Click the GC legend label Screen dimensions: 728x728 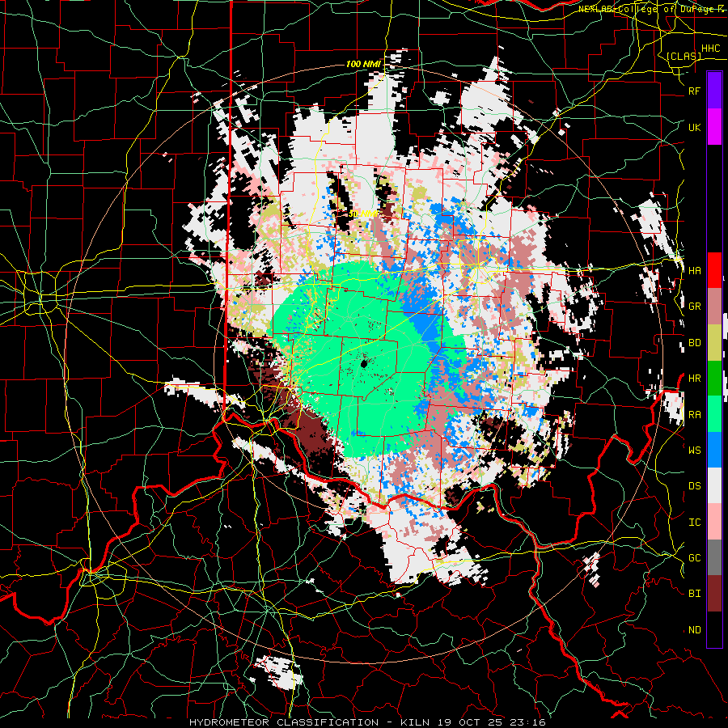tap(694, 557)
